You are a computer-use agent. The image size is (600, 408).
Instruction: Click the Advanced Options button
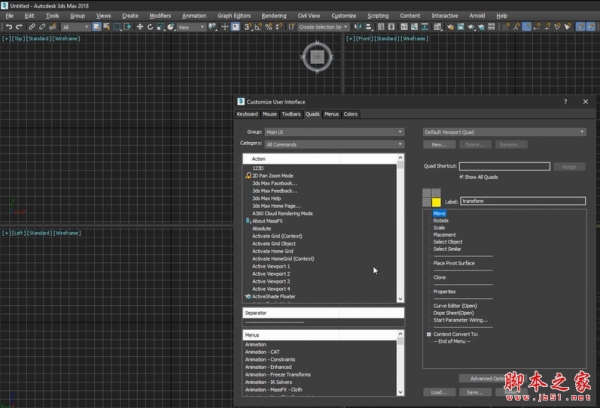(492, 379)
